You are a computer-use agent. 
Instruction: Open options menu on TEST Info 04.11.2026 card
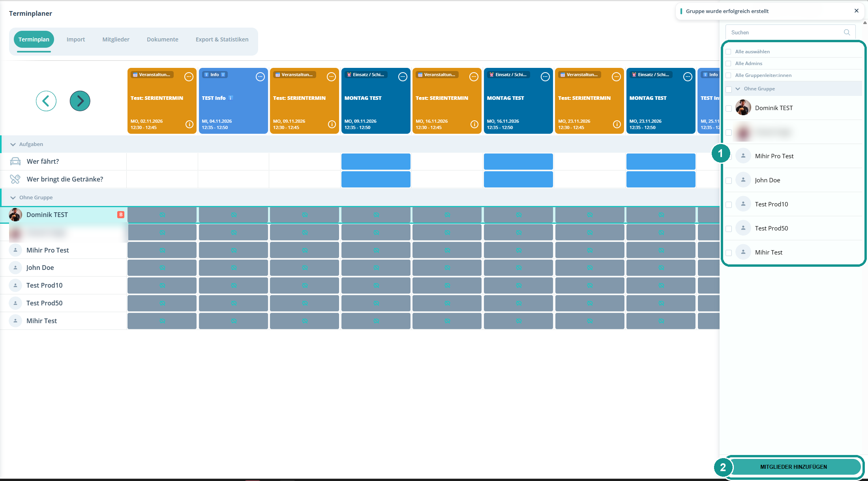260,77
